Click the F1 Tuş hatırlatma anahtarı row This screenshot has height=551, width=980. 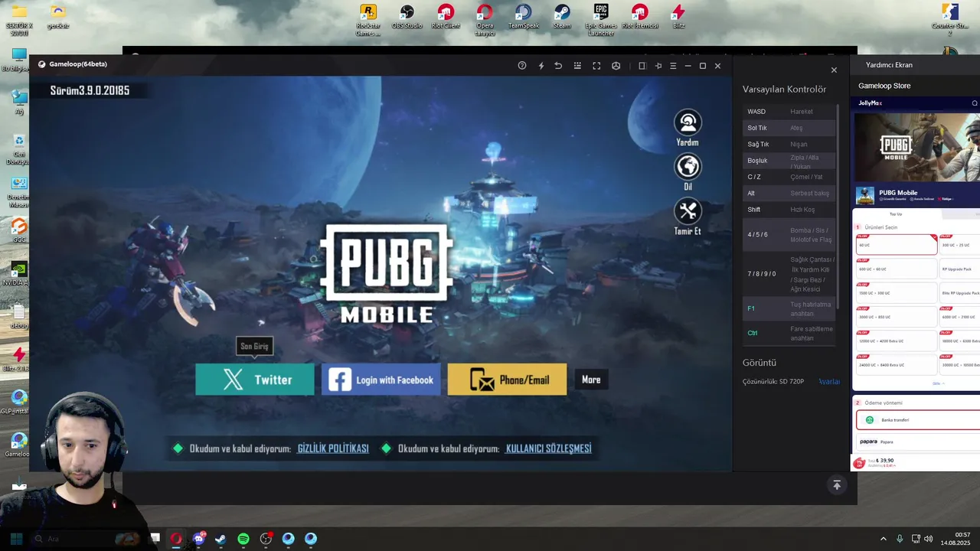[x=789, y=308]
